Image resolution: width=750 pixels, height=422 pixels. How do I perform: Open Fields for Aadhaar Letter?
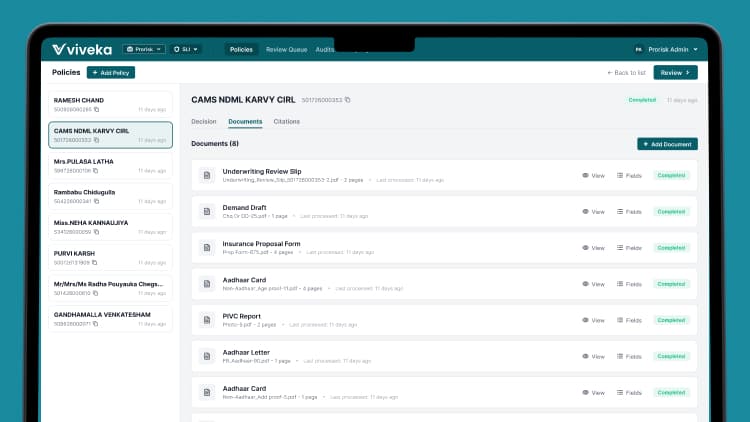click(x=629, y=356)
